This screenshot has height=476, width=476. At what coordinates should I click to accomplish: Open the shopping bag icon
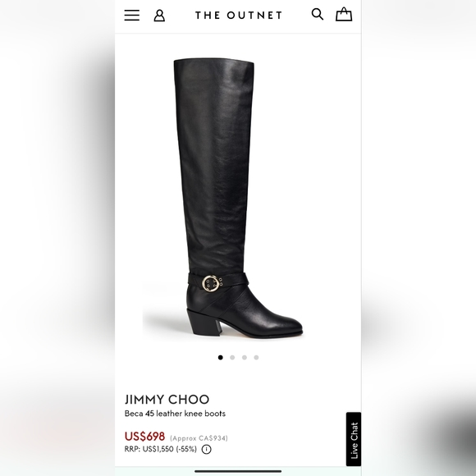[x=344, y=14]
